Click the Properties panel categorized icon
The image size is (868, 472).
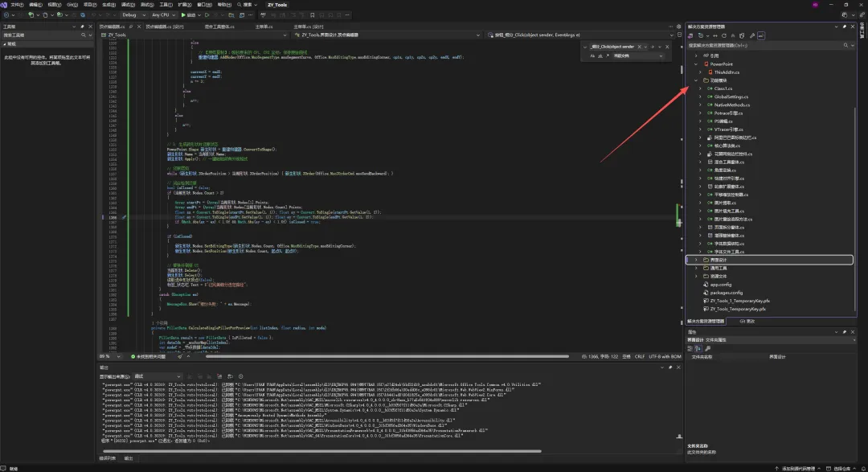click(x=690, y=348)
